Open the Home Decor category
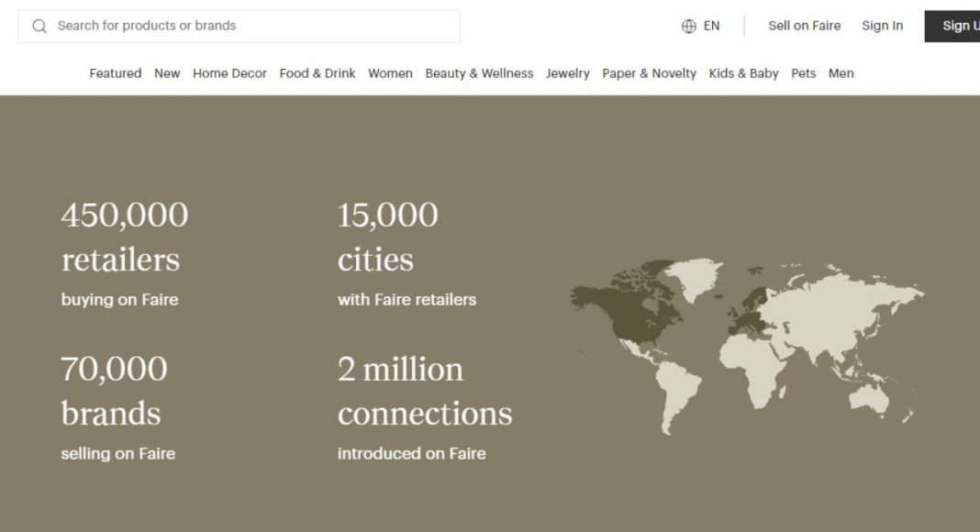 [229, 73]
